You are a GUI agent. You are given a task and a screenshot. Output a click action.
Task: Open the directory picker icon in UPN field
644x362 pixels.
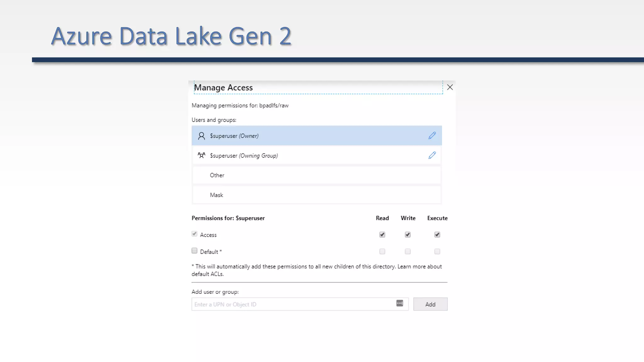(x=400, y=303)
